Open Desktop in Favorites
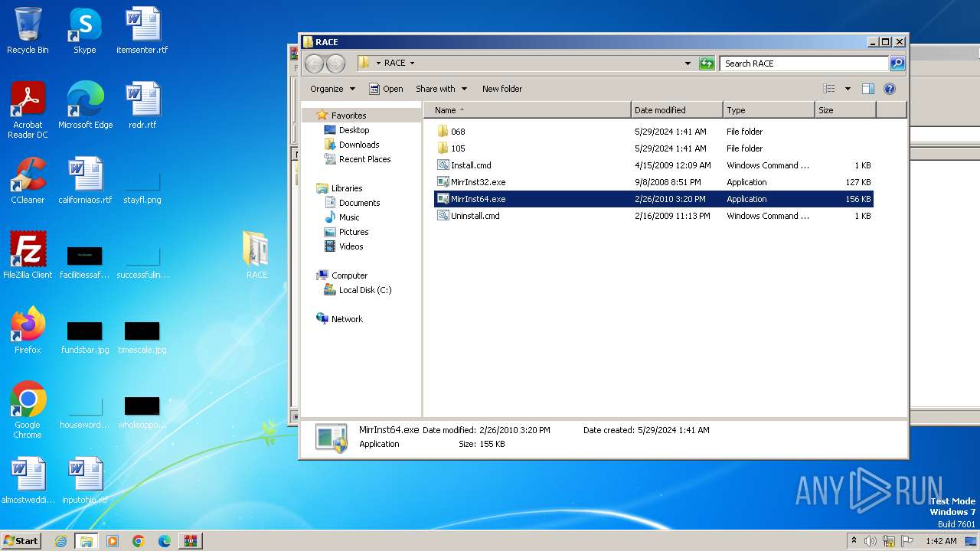Screen dimensions: 980x551 point(354,130)
